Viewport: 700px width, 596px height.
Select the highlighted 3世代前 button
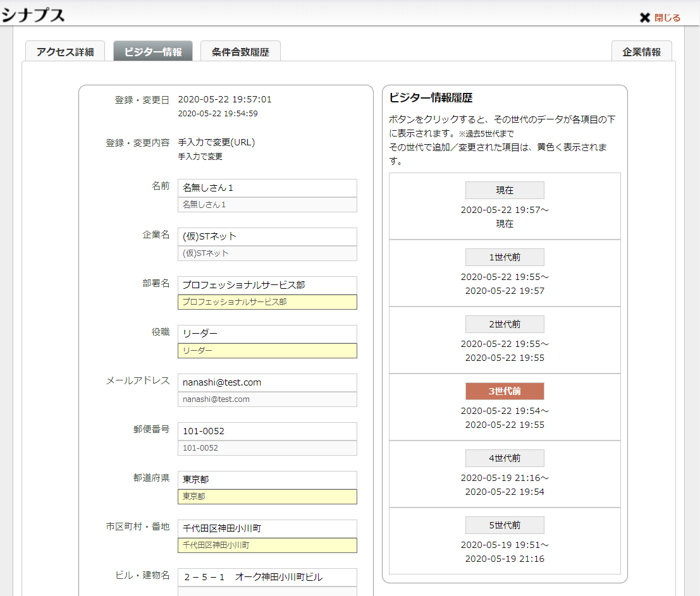[505, 391]
